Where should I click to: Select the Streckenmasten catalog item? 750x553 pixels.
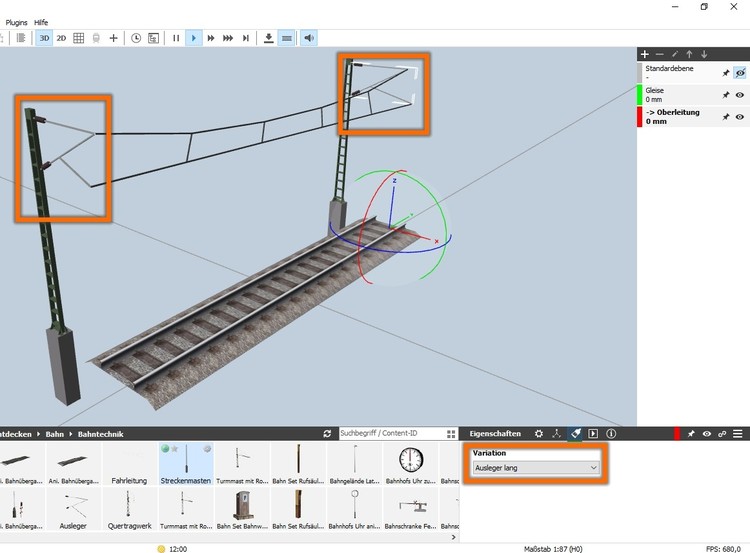pyautogui.click(x=186, y=464)
